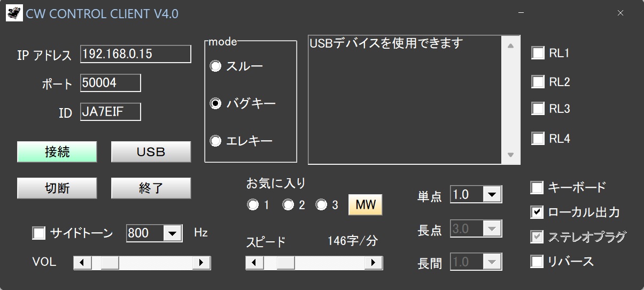This screenshot has height=290, width=644.
Task: Click the USB button
Action: [x=151, y=152]
